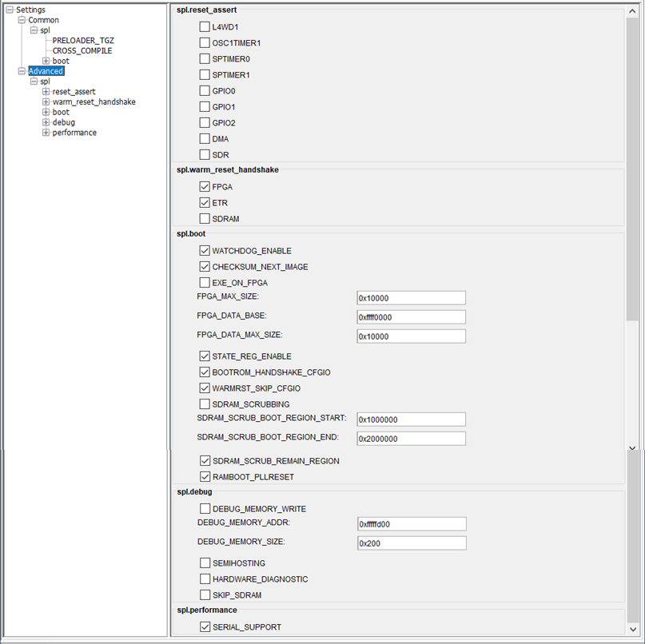The width and height of the screenshot is (645, 644).
Task: Expand the performance tree node
Action: tap(46, 133)
